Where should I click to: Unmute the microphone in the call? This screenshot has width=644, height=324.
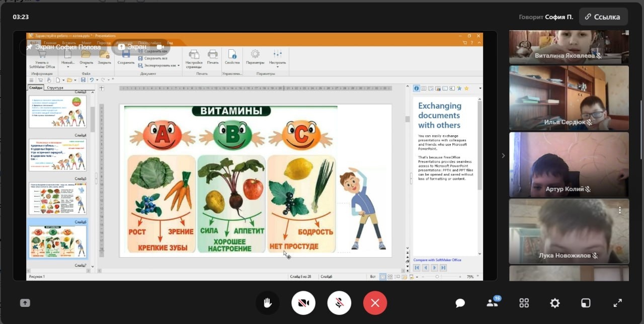(340, 303)
